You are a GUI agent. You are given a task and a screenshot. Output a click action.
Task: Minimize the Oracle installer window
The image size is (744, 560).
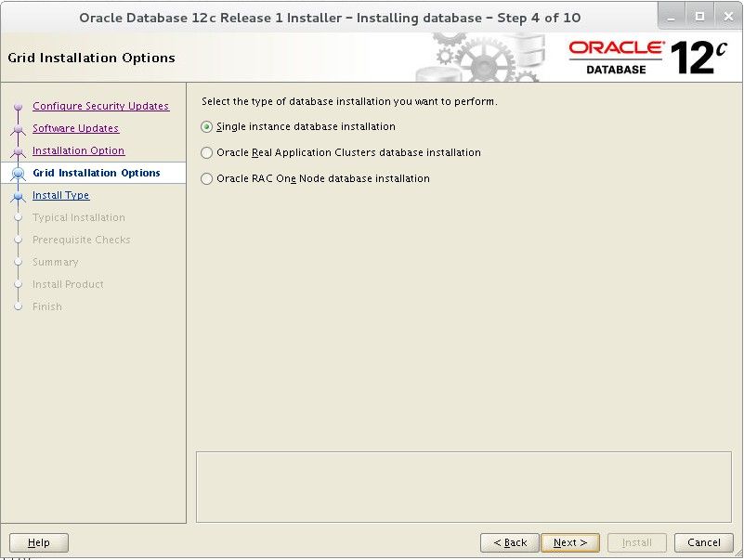[x=671, y=17]
